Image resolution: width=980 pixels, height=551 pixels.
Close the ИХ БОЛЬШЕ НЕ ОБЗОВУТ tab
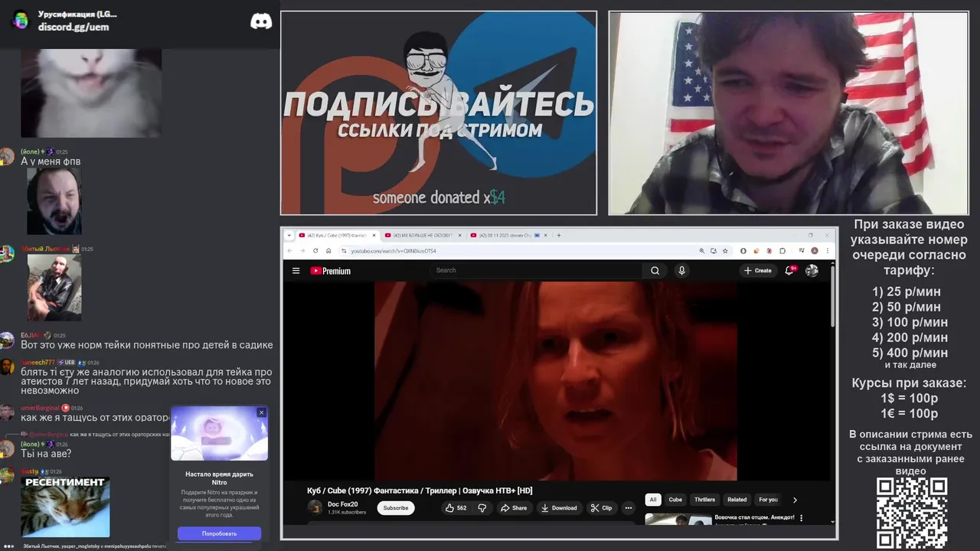click(x=459, y=235)
